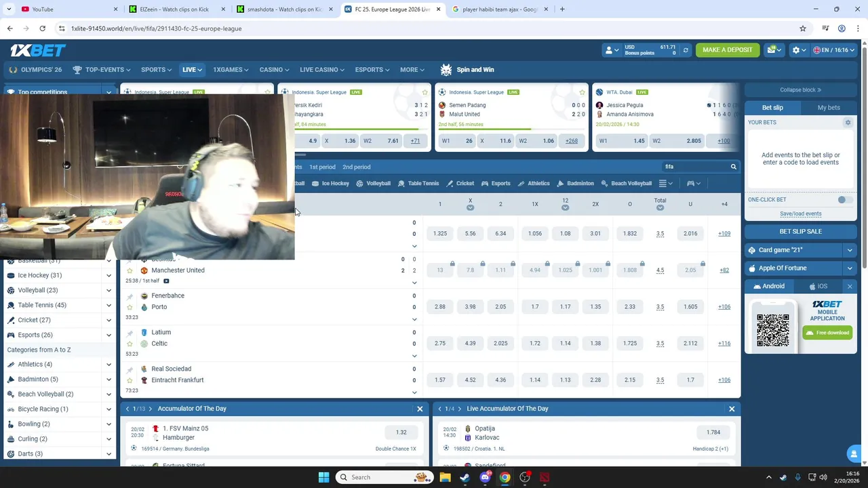Viewport: 868px width, 488px height.
Task: Open +109 more markets link
Action: point(724,234)
